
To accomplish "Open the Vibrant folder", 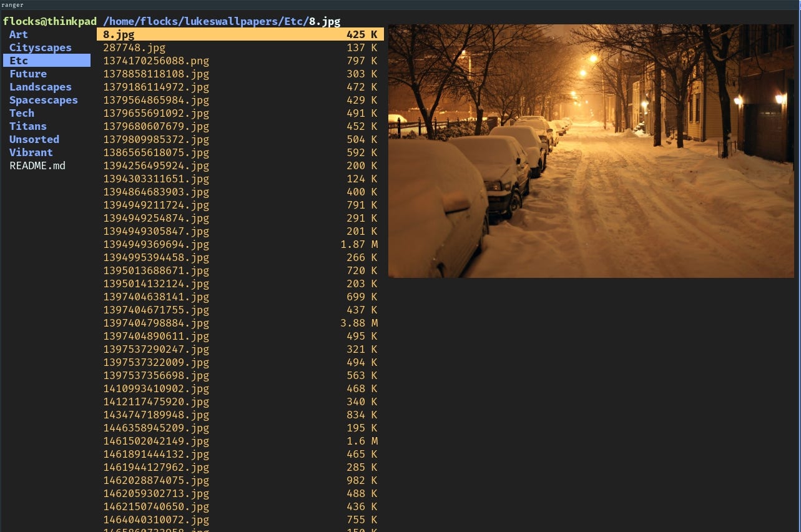I will tap(31, 152).
